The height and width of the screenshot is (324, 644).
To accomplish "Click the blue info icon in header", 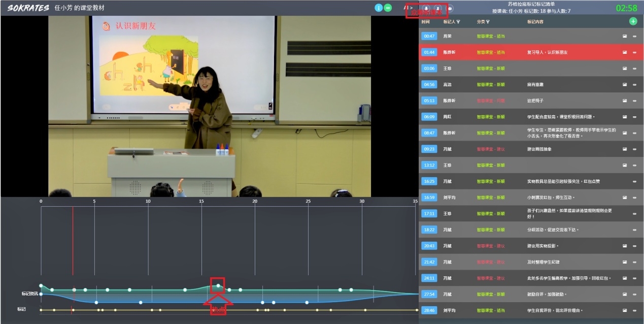I will click(x=378, y=8).
